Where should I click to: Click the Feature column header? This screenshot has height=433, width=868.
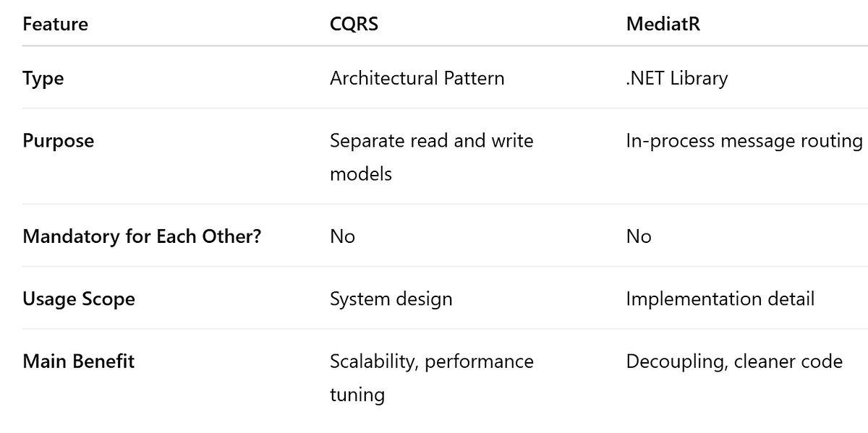point(55,24)
